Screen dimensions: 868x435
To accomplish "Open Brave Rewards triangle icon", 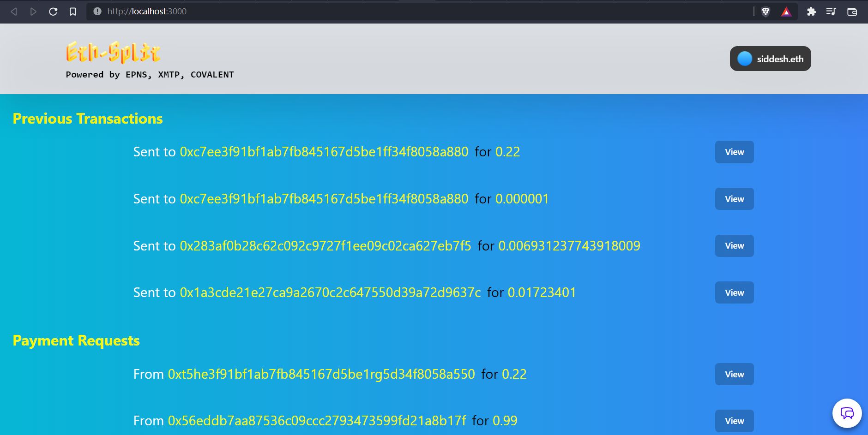I will pos(786,12).
